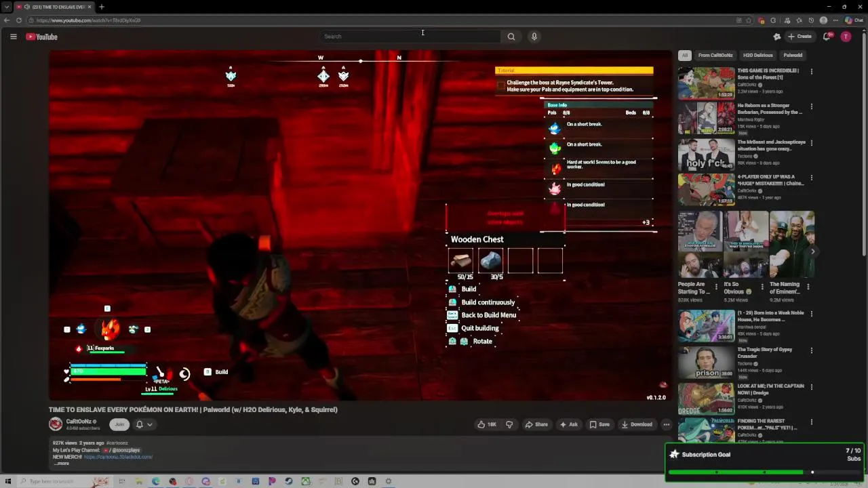Open The Naming of Eminem short
This screenshot has height=488, width=868.
791,245
